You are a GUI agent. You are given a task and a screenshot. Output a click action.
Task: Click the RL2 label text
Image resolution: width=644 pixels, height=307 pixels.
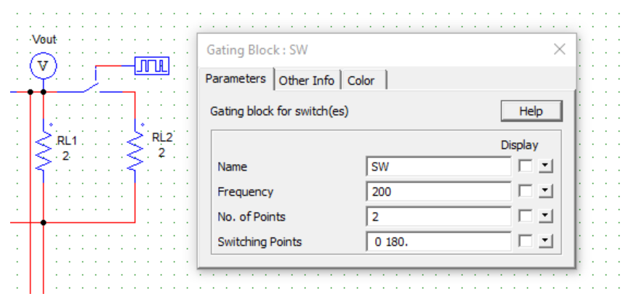[x=162, y=138]
